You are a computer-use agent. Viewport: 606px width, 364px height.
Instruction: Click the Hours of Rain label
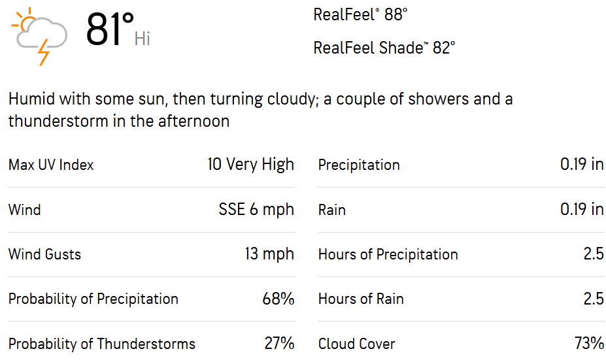pyautogui.click(x=361, y=299)
